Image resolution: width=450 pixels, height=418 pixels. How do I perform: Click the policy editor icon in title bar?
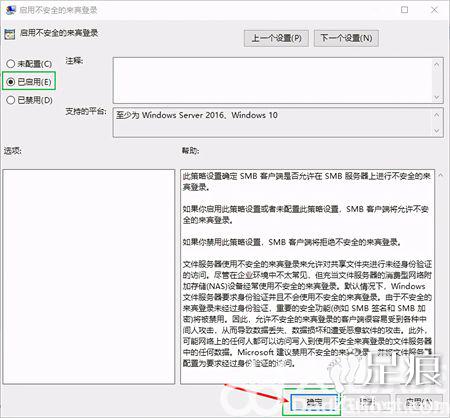tap(10, 10)
